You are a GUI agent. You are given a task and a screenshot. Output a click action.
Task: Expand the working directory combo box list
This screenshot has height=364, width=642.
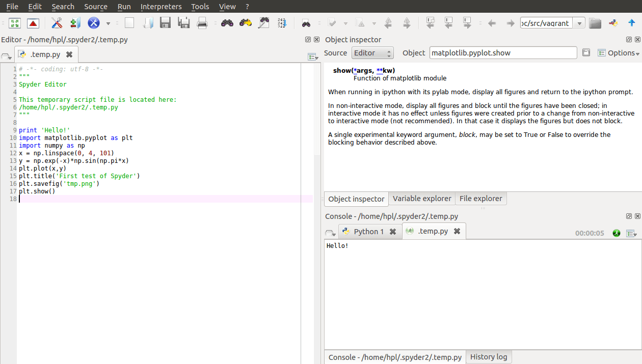(579, 23)
